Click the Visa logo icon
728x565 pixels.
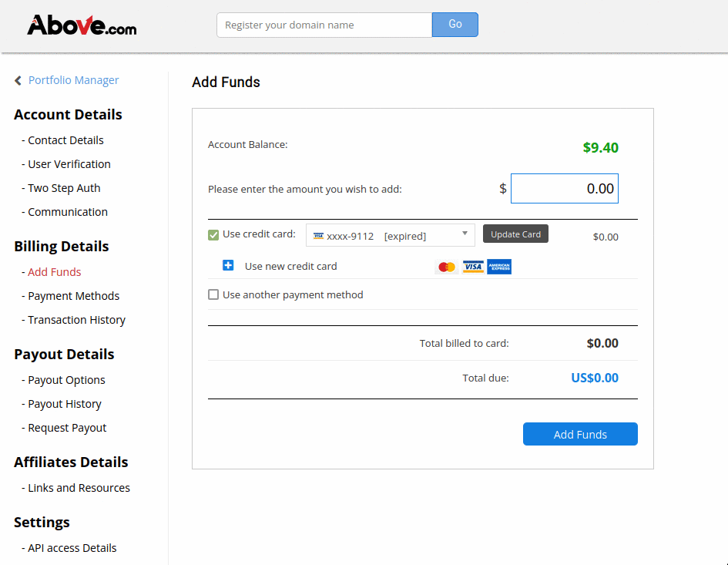pyautogui.click(x=473, y=267)
